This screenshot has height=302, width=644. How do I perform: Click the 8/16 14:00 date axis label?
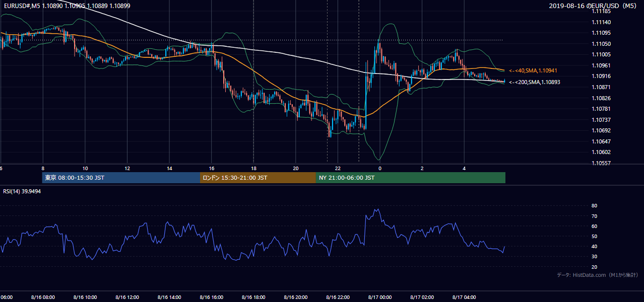click(169, 297)
